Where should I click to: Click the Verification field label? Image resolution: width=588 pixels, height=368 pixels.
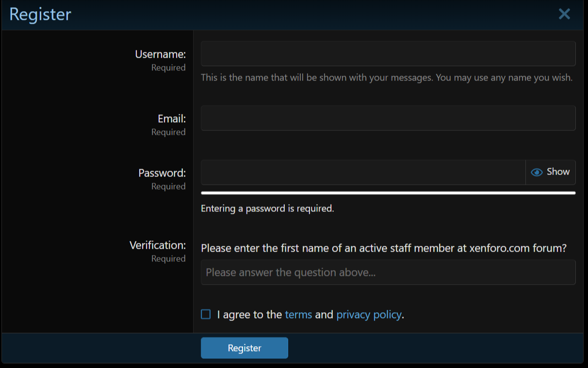[x=158, y=245]
